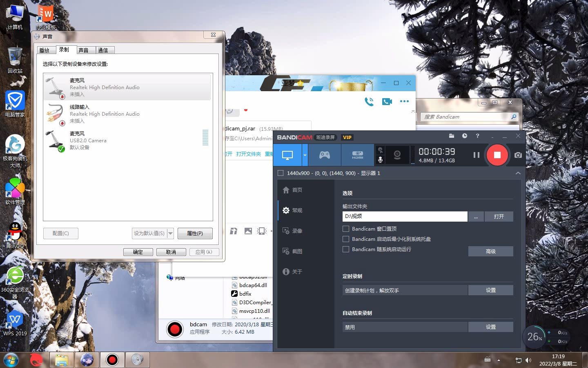Image resolution: width=588 pixels, height=368 pixels.
Task: Open Bandicam help question mark
Action: pos(477,136)
